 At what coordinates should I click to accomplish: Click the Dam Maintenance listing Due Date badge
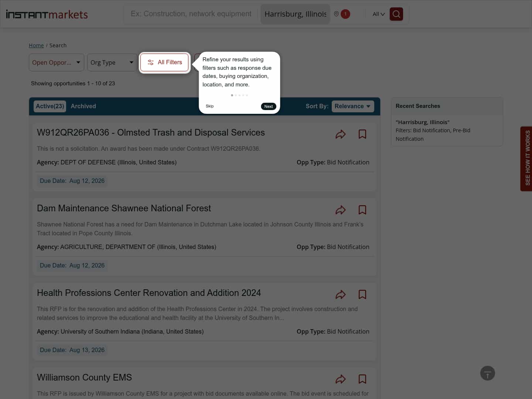pyautogui.click(x=72, y=266)
